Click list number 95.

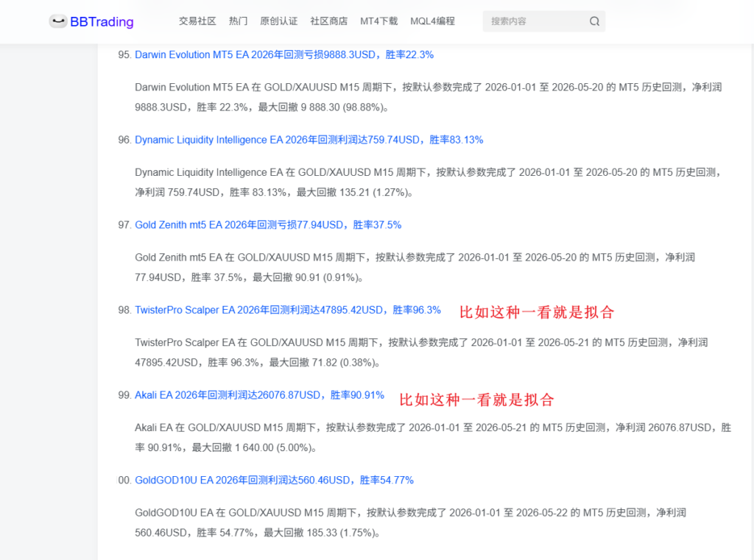(x=124, y=54)
